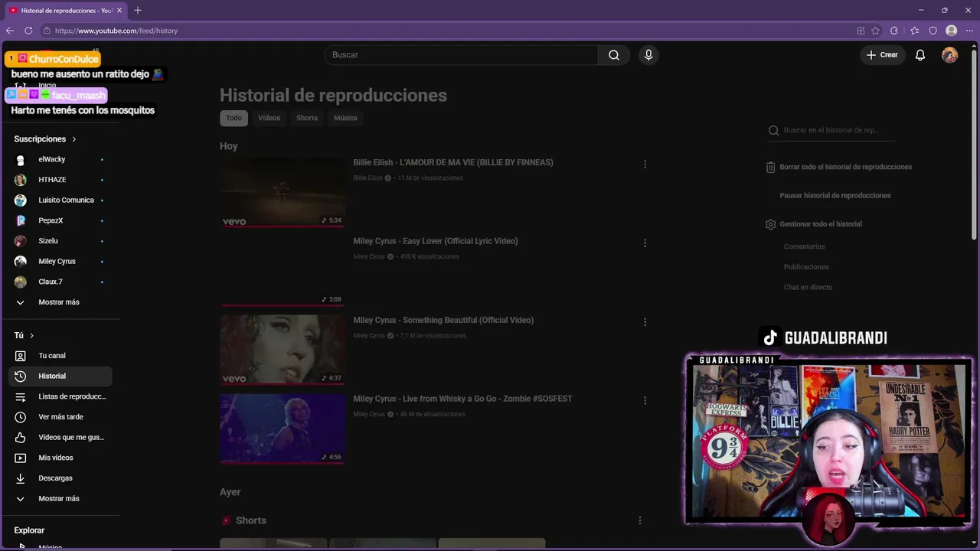Viewport: 980px width, 551px height.
Task: Open Easy Lover (Official Lyric Video) title
Action: (436, 241)
